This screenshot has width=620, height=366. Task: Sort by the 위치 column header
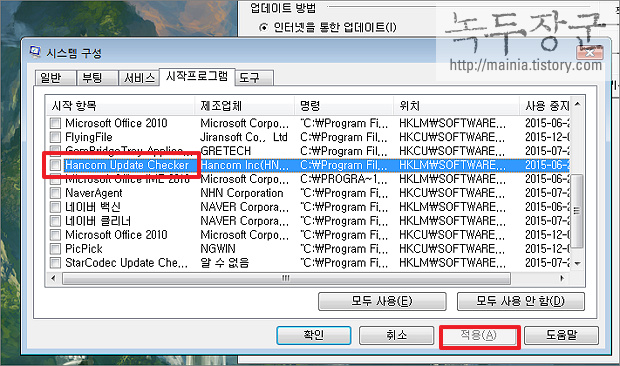tap(456, 106)
